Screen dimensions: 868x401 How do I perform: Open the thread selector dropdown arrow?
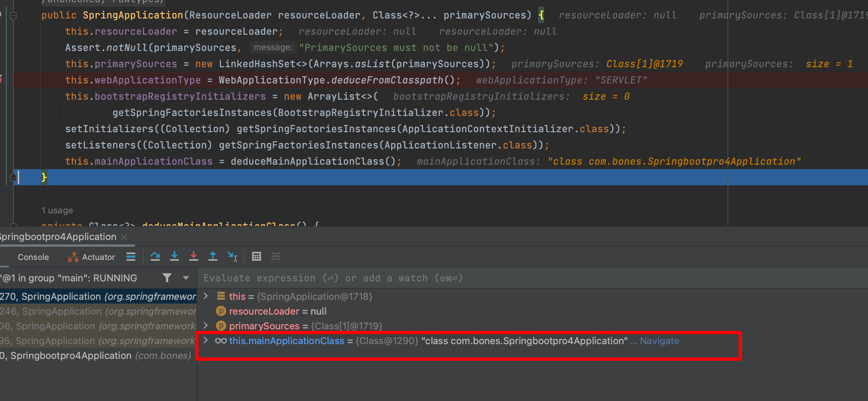(186, 278)
